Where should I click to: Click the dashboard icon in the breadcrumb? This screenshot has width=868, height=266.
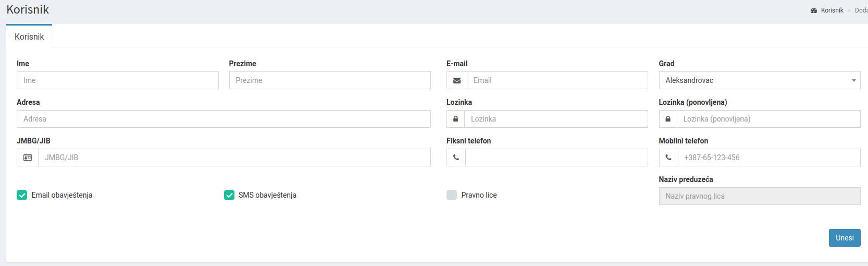click(814, 10)
